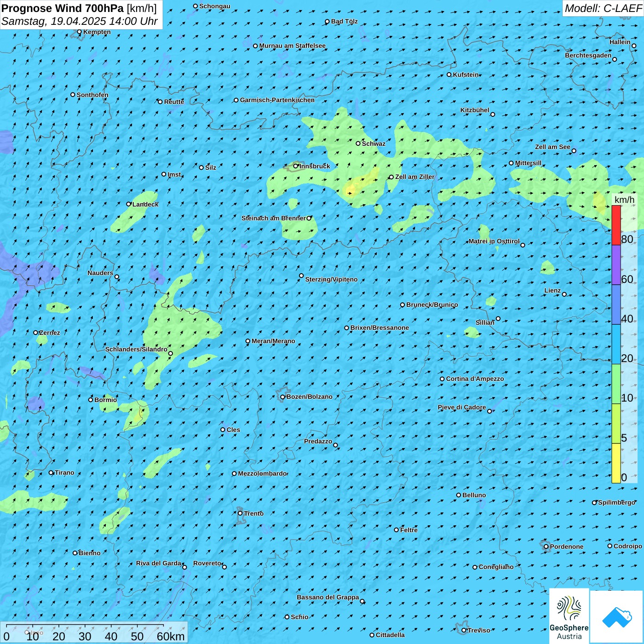Click the 'Bruneck/Brunico' label
Viewport: 644px width, 644px height.
(x=432, y=305)
